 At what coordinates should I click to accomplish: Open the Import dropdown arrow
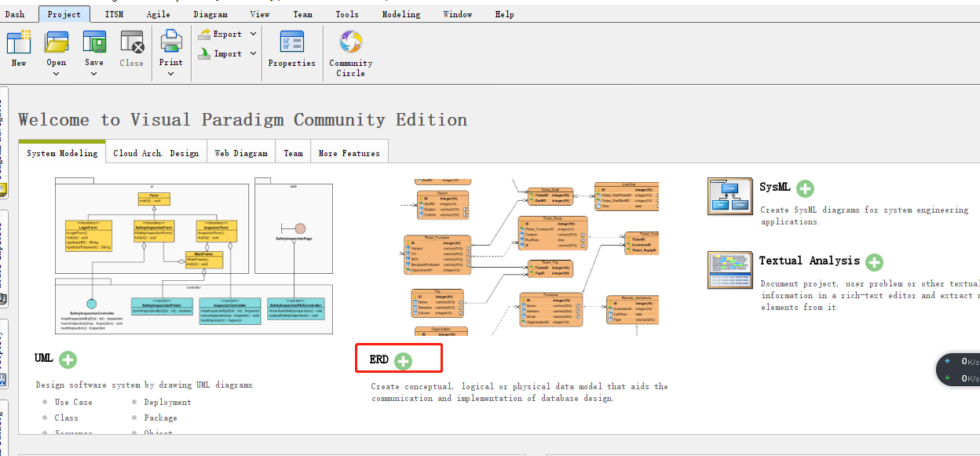click(x=253, y=53)
